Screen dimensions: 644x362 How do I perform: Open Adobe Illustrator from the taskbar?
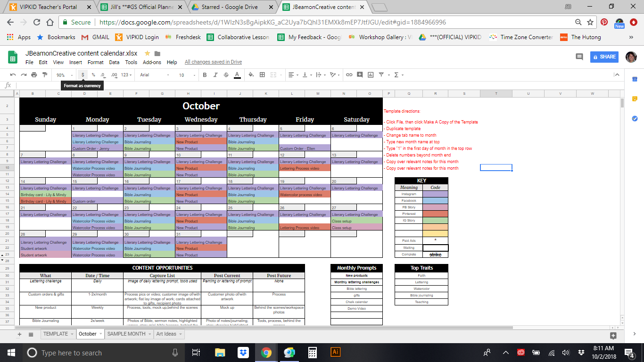(336, 352)
